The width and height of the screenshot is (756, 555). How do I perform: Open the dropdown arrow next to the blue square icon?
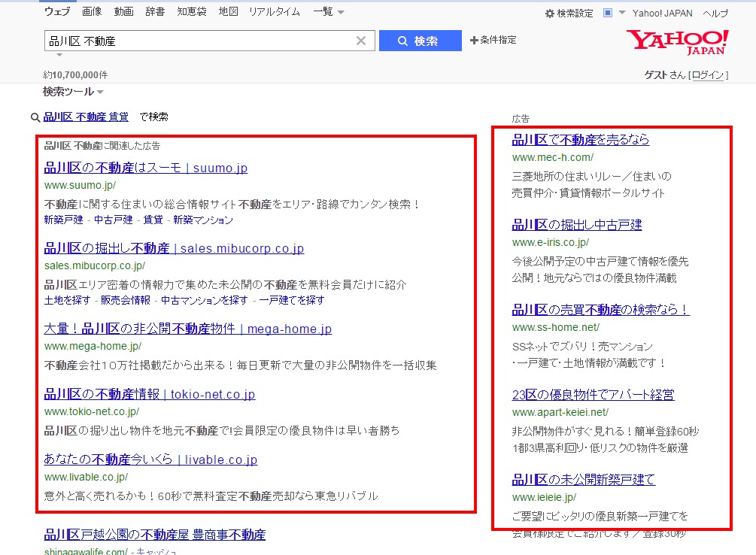622,13
